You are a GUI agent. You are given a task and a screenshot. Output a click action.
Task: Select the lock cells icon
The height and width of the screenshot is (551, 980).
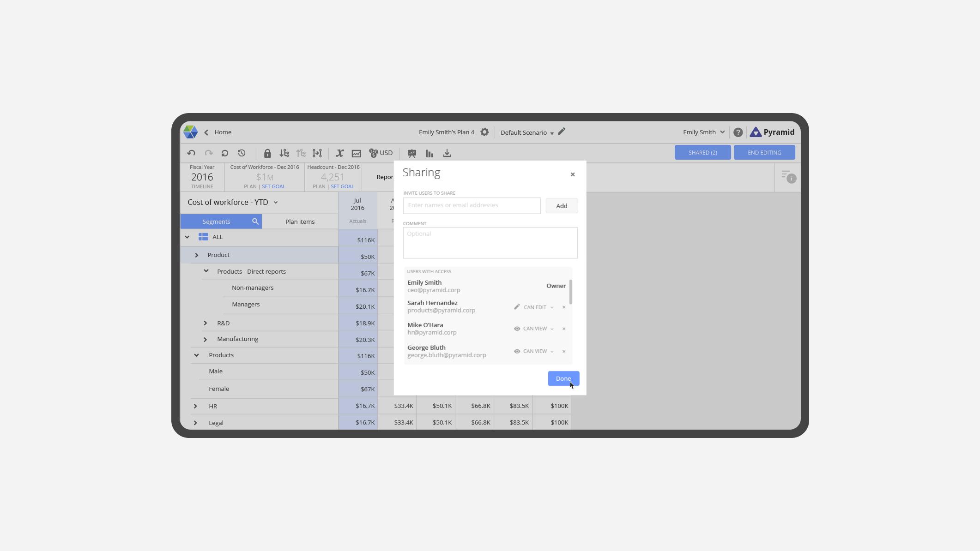coord(267,153)
